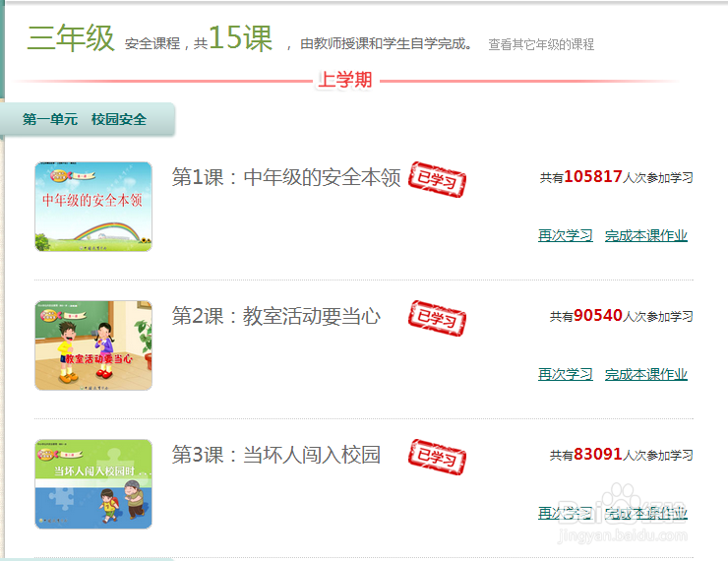This screenshot has width=728, height=561.
Task: Open lesson title 第2课:教室活动要当心
Action: tap(276, 316)
